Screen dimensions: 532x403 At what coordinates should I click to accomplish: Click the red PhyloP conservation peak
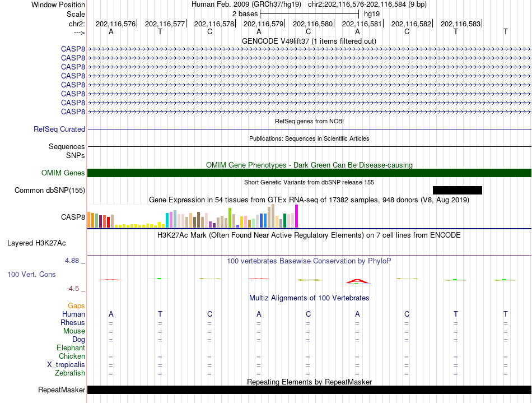[x=358, y=281]
